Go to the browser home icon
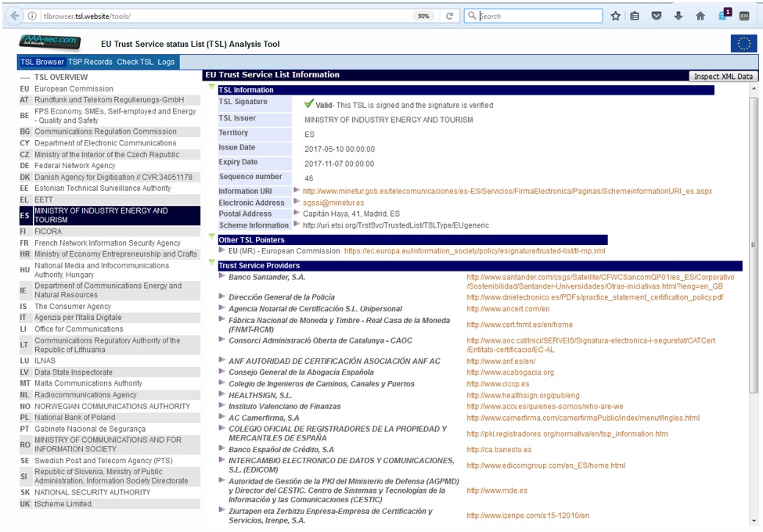This screenshot has height=532, width=763. [700, 16]
